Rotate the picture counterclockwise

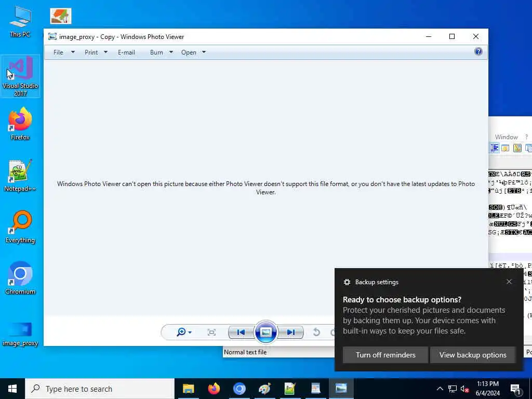pyautogui.click(x=316, y=332)
